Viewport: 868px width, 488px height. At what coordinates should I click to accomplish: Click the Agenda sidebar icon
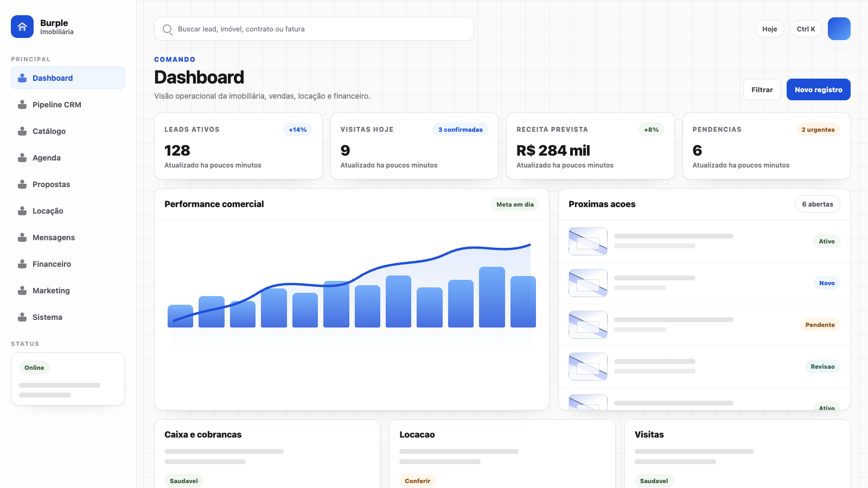[x=22, y=158]
